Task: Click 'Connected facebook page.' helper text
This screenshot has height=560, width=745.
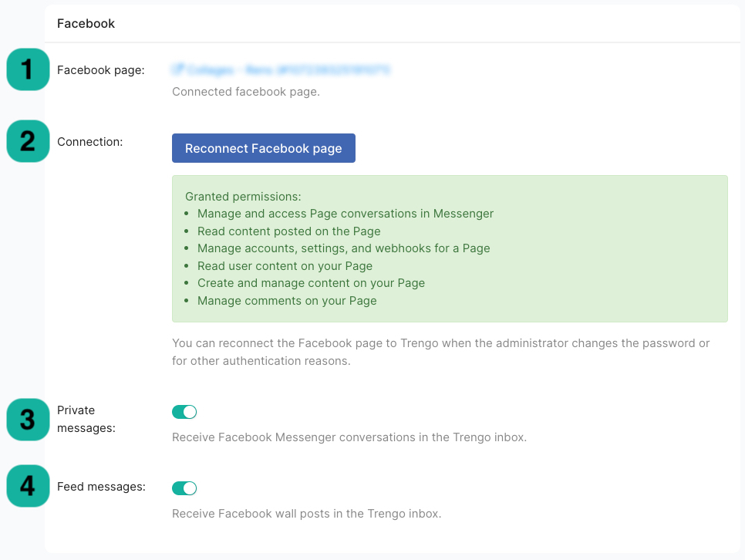Action: (245, 92)
